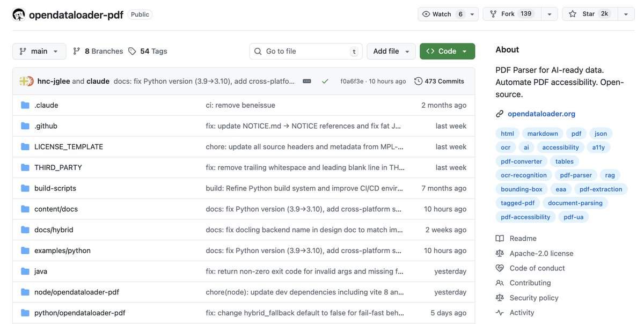
Task: Click the scale icon beside Apache-2.0 license
Action: pyautogui.click(x=500, y=253)
